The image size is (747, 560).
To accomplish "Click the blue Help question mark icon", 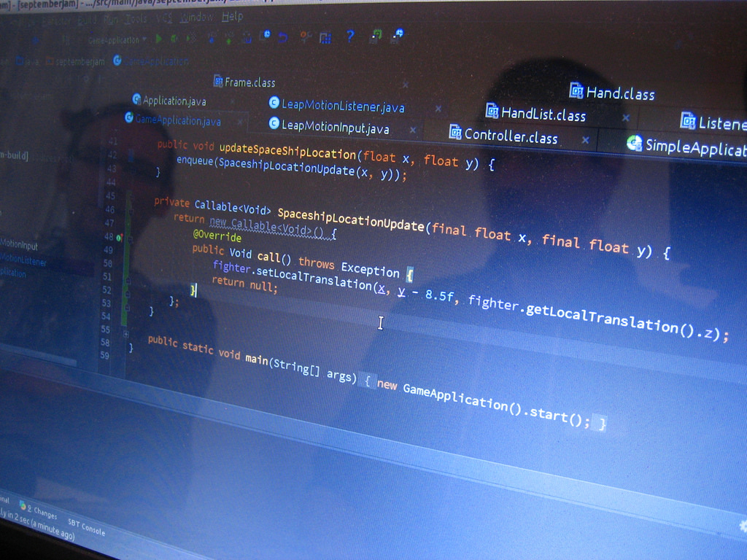I will [x=350, y=36].
